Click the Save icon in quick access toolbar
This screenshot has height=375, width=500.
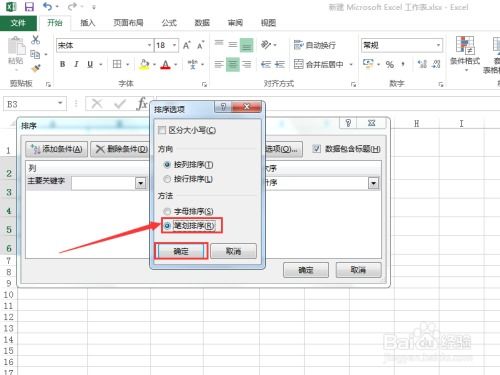(29, 7)
